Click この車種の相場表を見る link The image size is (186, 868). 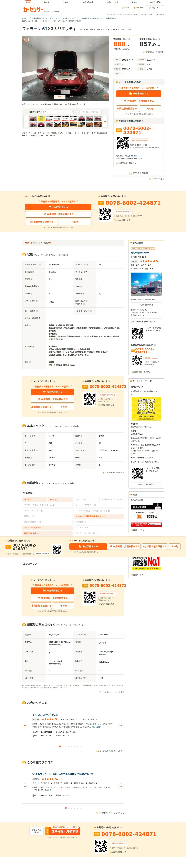tap(113, 472)
